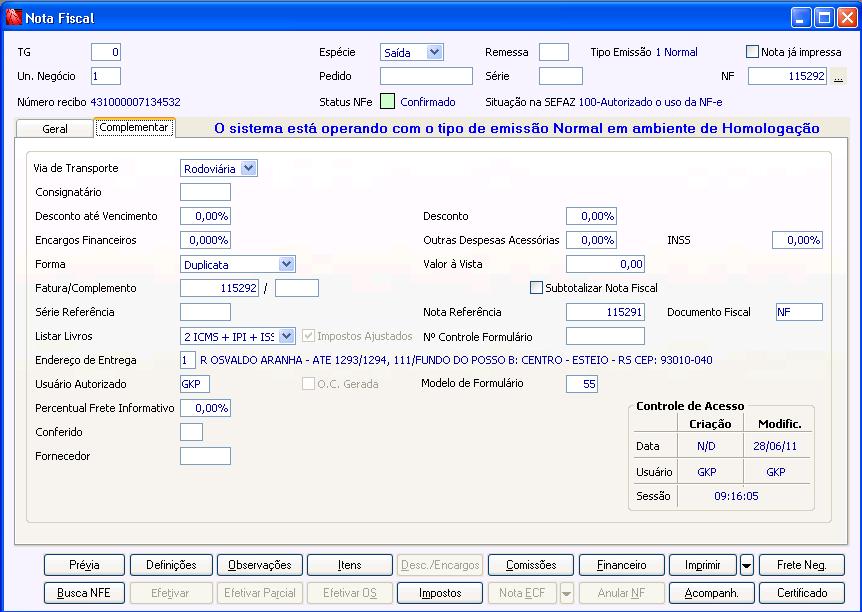Click the Efetivar button
The image size is (862, 612).
click(171, 593)
